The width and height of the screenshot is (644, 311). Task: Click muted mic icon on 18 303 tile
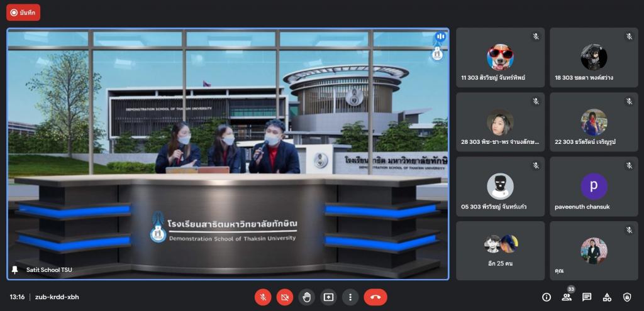click(629, 36)
